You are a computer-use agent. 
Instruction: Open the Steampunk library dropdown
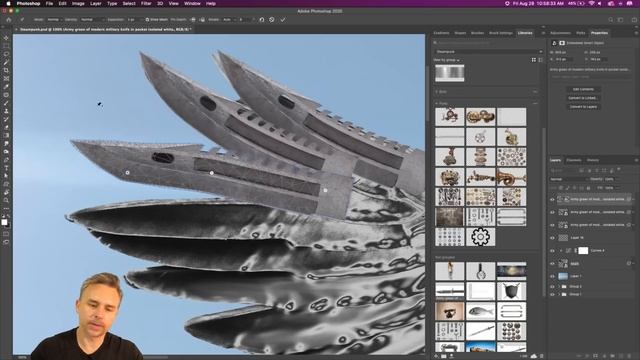tap(489, 52)
